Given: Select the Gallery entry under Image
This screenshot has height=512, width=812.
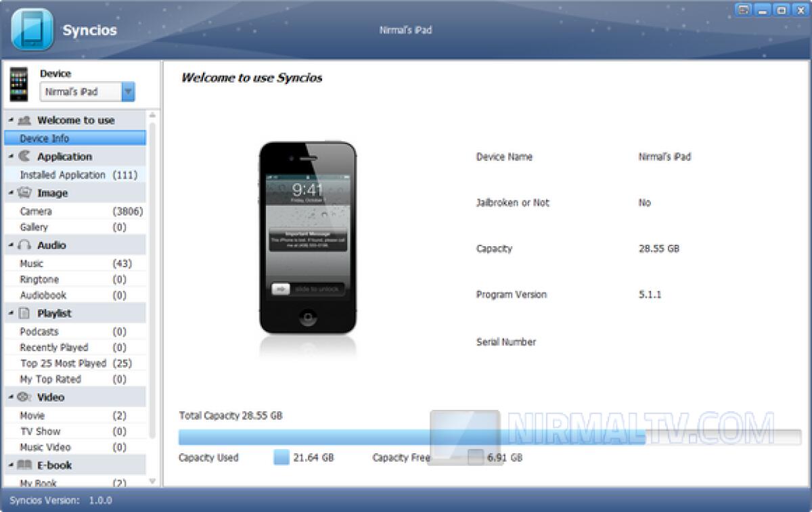Looking at the screenshot, I should point(35,227).
